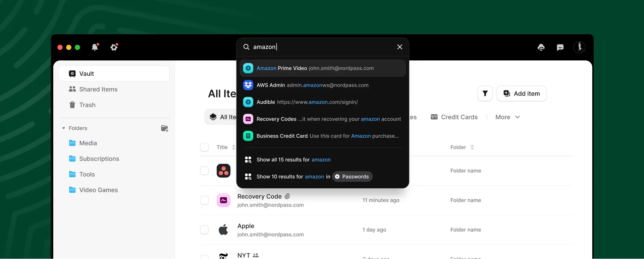
Task: Switch to the Credit Cards tab
Action: [454, 117]
